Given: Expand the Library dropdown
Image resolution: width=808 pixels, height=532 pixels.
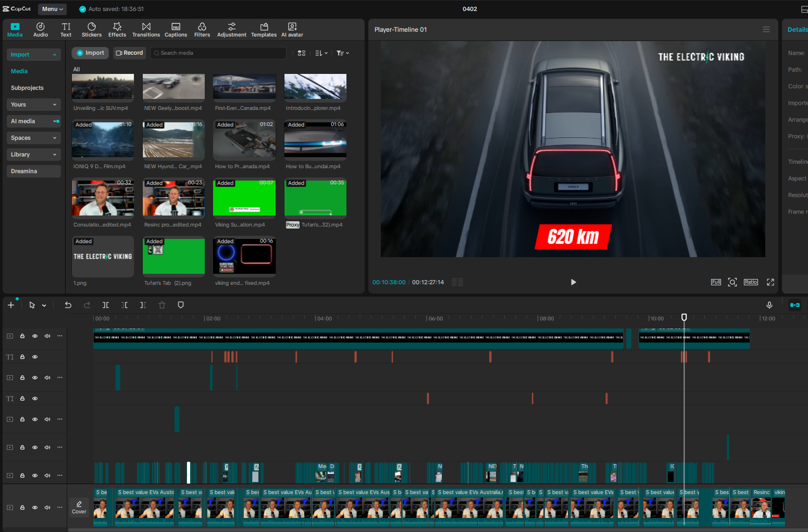Looking at the screenshot, I should (x=33, y=154).
